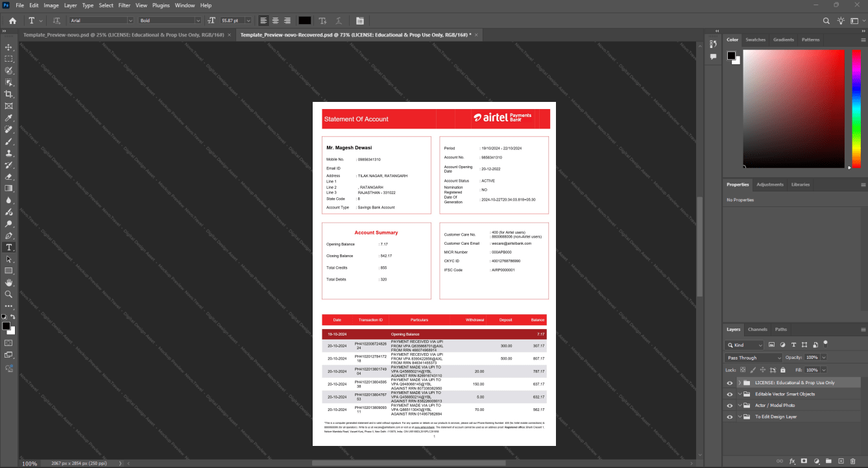Switch to the Adjustments tab

(770, 184)
